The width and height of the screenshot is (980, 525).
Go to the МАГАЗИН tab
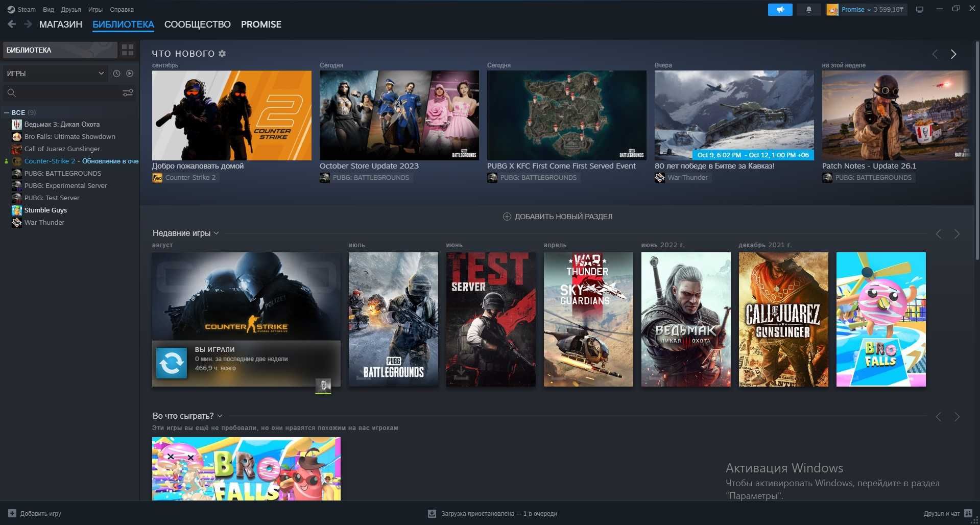(61, 25)
